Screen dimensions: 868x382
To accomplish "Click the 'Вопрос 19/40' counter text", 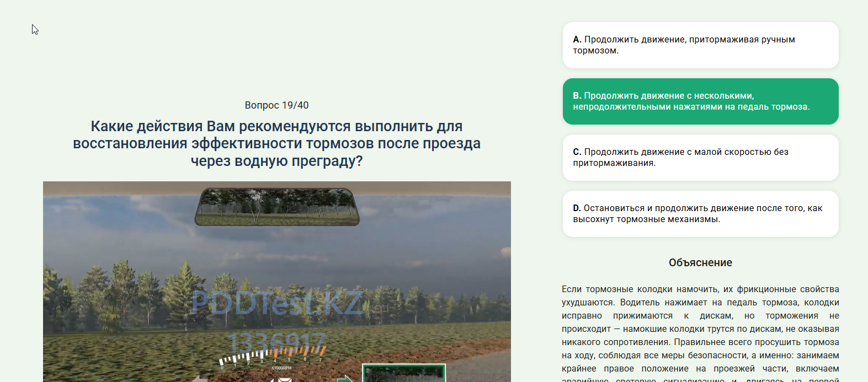I will pos(277,105).
